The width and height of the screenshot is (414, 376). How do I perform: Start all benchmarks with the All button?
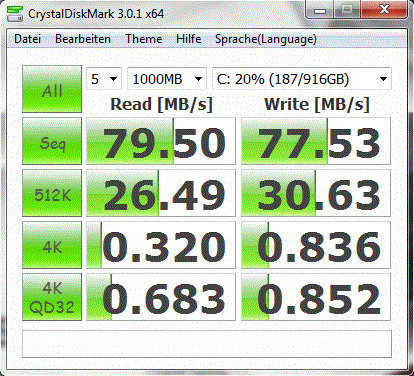tap(52, 89)
